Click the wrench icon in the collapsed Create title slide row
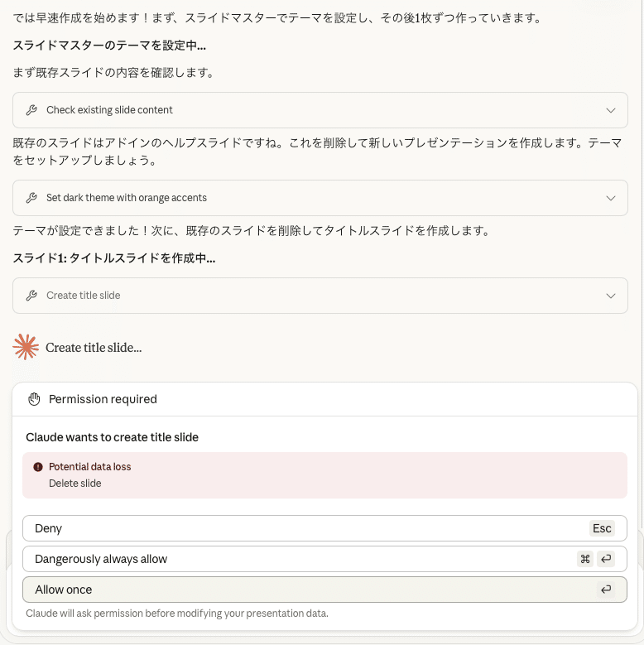644x645 pixels. [31, 296]
